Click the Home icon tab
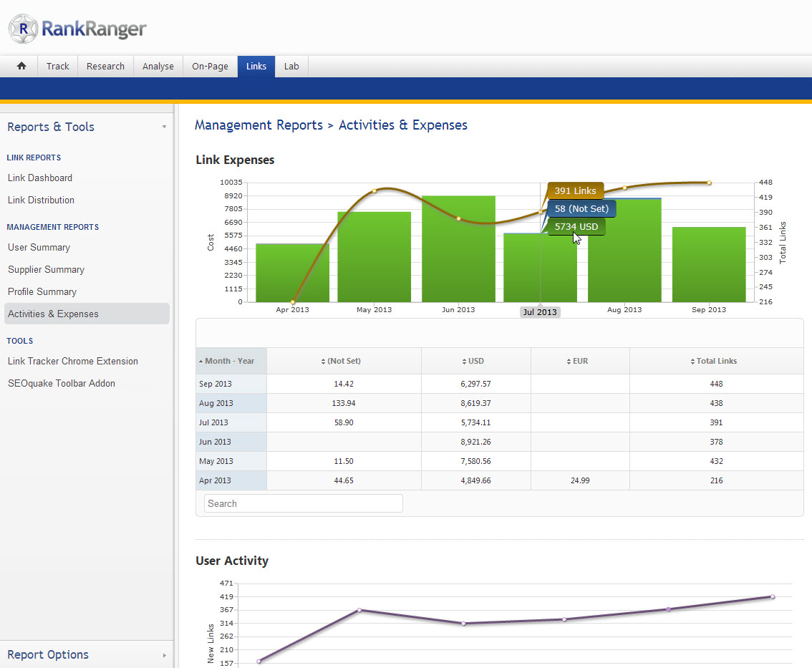This screenshot has height=668, width=812. point(21,66)
